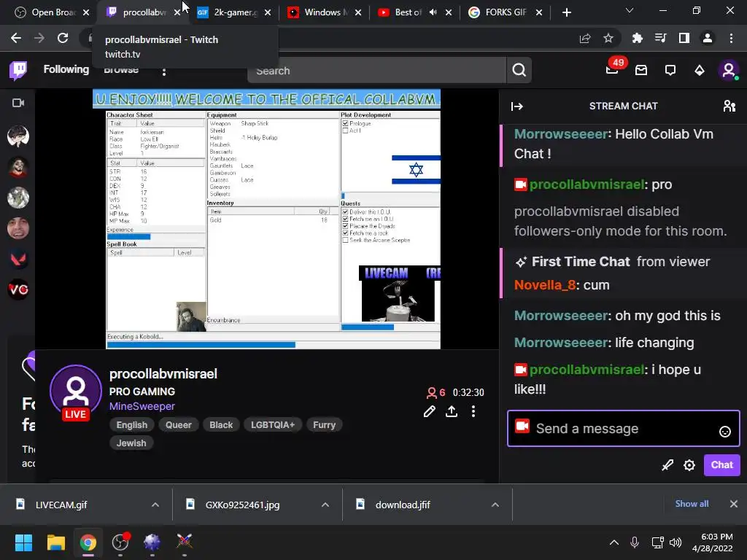Click the search magnifier button
Image resolution: width=747 pixels, height=560 pixels.
519,71
